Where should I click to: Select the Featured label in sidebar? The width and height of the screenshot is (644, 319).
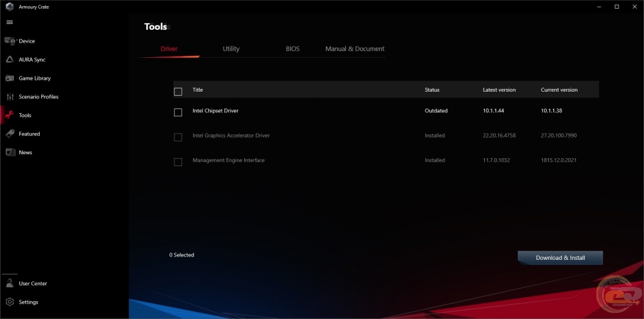[x=29, y=134]
